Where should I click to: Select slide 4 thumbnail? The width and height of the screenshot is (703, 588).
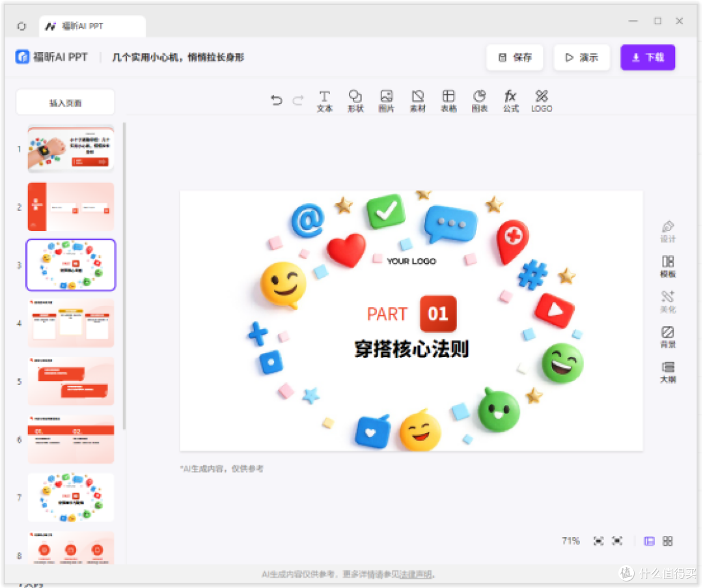(x=71, y=323)
